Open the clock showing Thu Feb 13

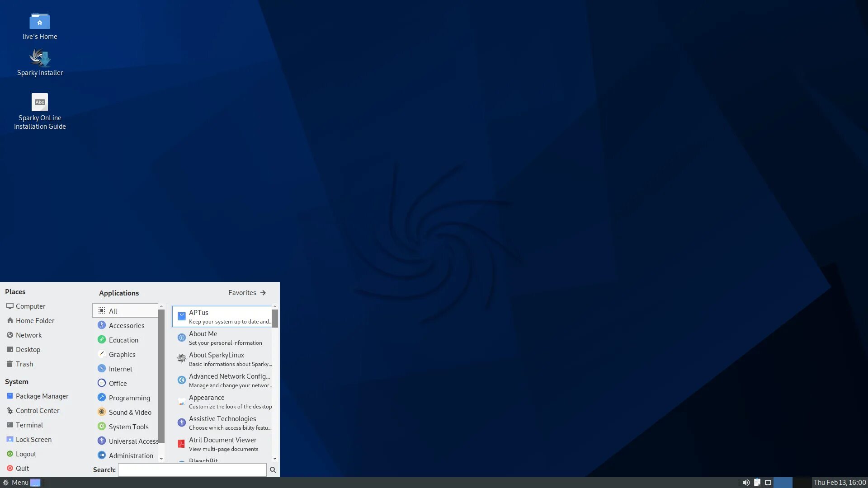[839, 483]
